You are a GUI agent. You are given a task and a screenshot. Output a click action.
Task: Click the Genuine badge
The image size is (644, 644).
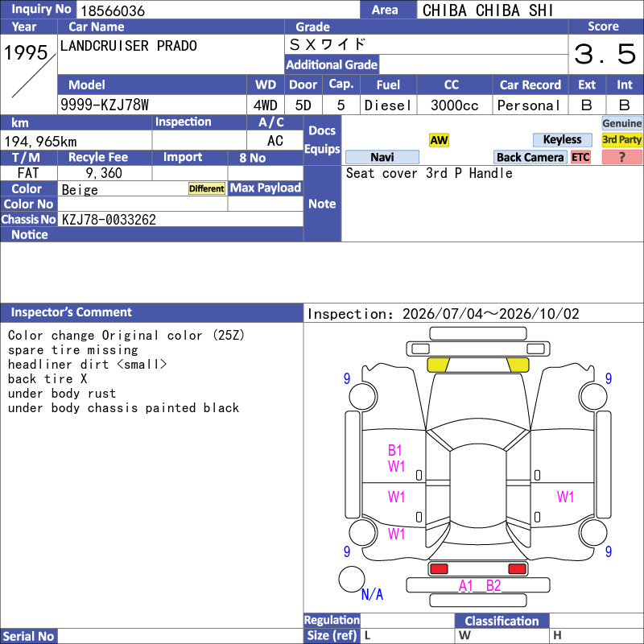(621, 123)
